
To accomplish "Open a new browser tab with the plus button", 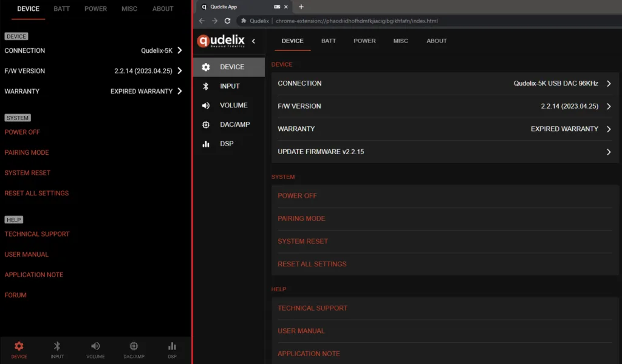I will click(x=301, y=7).
